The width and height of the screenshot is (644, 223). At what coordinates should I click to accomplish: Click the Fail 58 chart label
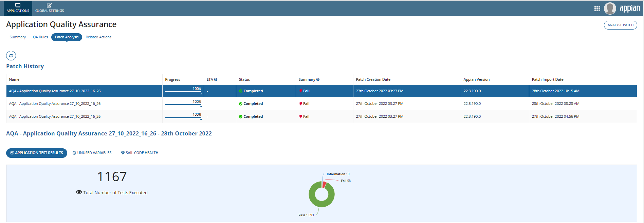click(x=346, y=181)
